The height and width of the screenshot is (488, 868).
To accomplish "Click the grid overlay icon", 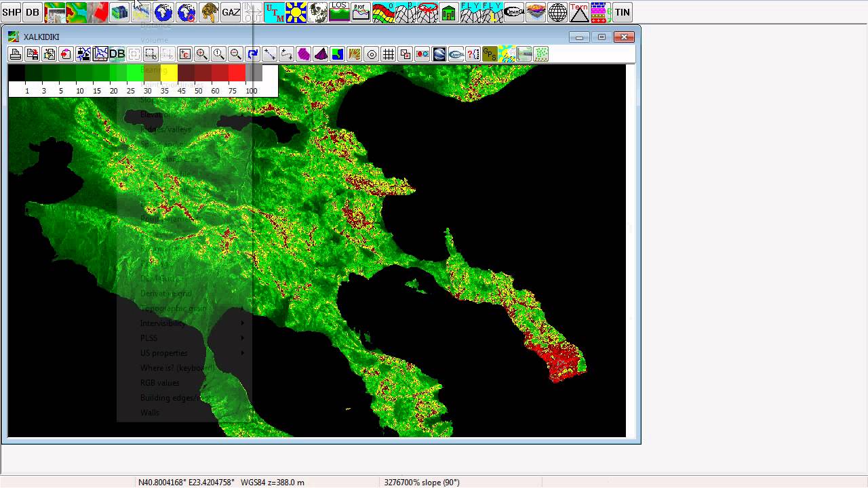I will pos(388,54).
